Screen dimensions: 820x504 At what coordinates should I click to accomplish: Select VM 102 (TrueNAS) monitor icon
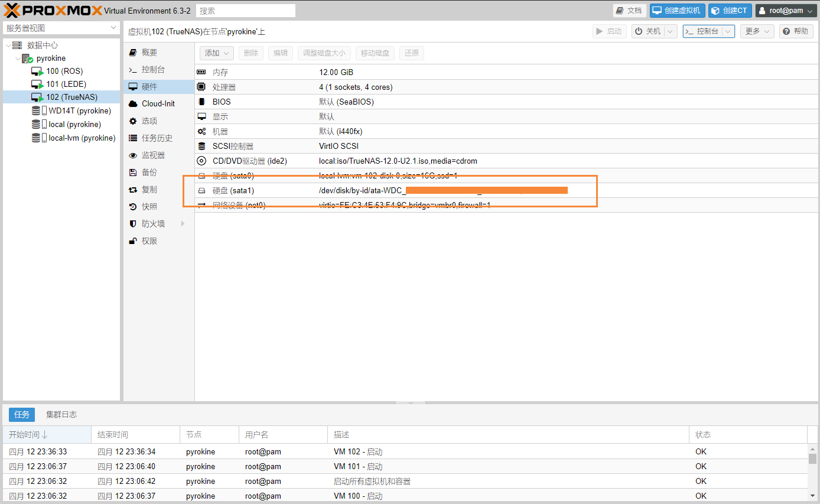tap(37, 97)
